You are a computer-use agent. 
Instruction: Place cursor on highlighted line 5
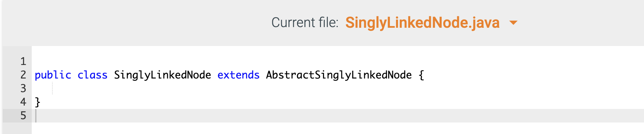338,116
